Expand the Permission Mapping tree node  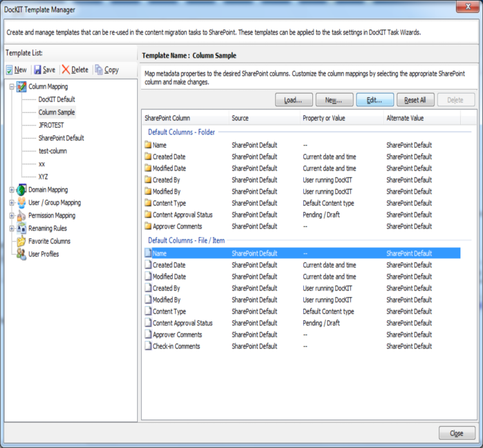[x=12, y=215]
